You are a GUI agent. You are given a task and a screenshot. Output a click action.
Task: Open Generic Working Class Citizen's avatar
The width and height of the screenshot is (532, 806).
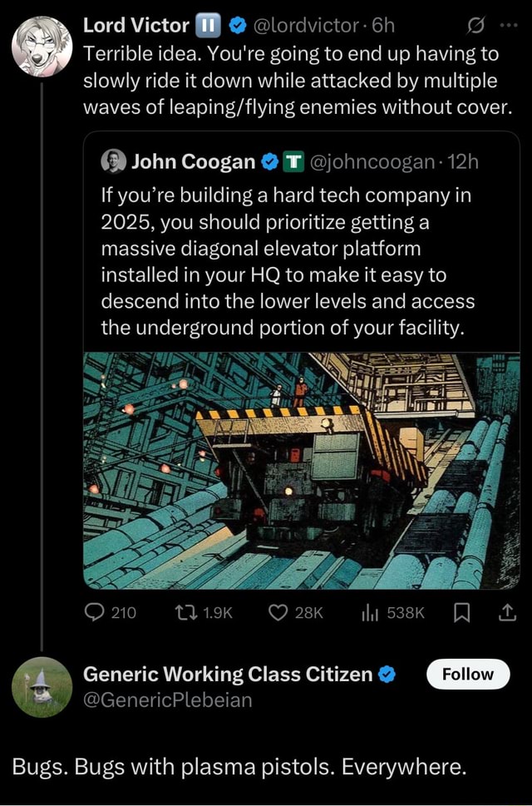point(42,686)
